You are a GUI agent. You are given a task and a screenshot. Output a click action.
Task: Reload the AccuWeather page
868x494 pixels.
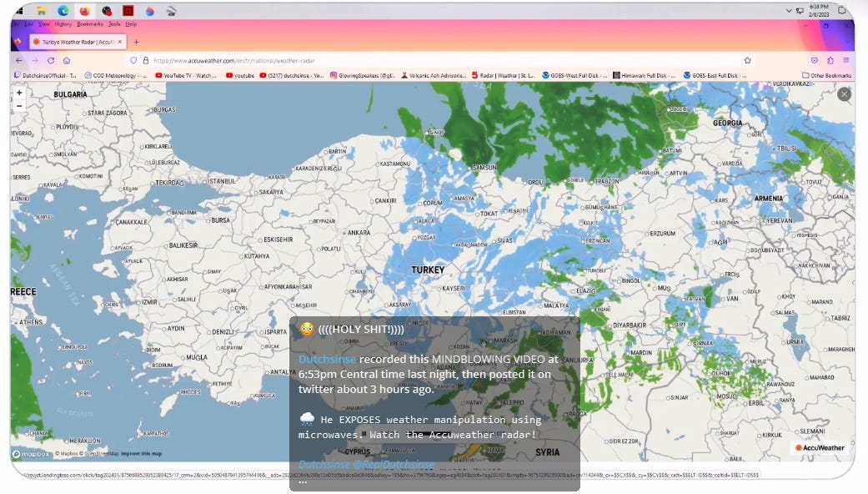[50, 60]
